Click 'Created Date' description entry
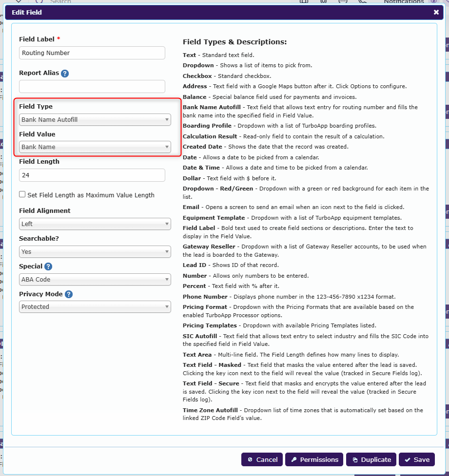Screen dimensions: 449x476 pos(266,147)
